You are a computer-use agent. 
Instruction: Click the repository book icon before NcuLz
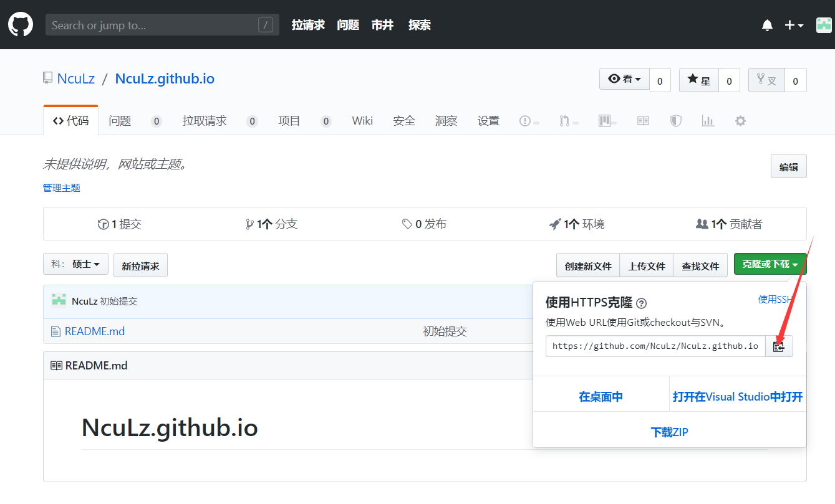point(47,78)
